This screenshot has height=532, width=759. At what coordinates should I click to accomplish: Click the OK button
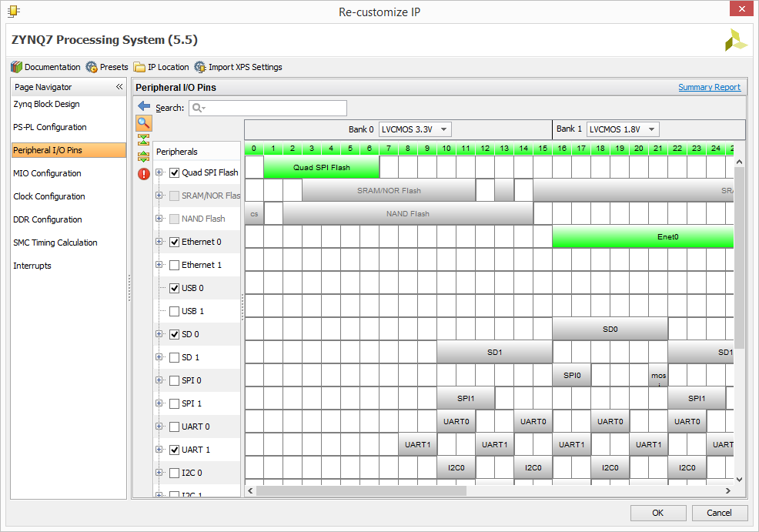pyautogui.click(x=658, y=513)
